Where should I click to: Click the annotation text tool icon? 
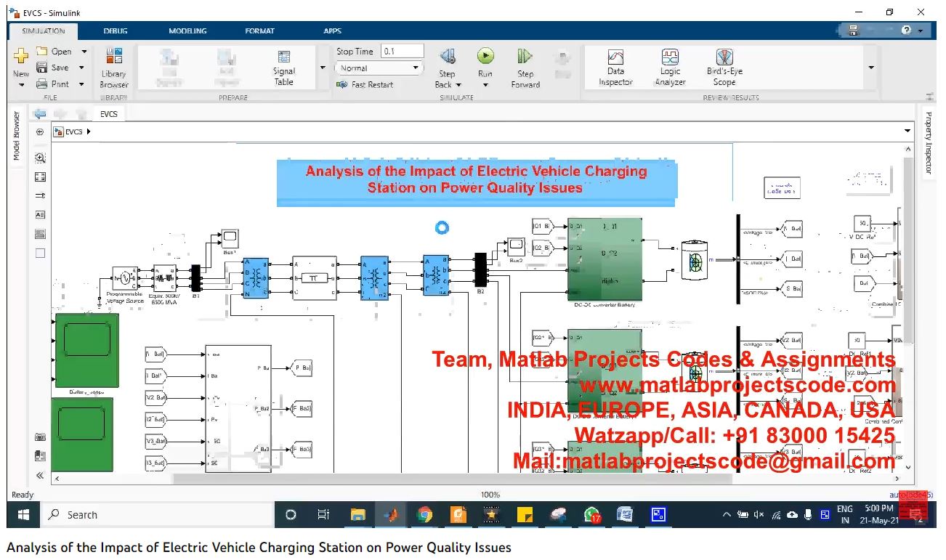[40, 214]
